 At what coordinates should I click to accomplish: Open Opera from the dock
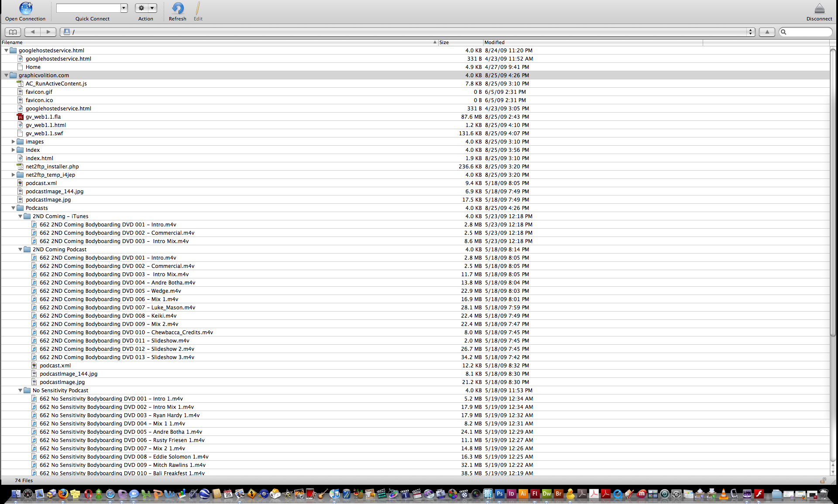tap(88, 494)
